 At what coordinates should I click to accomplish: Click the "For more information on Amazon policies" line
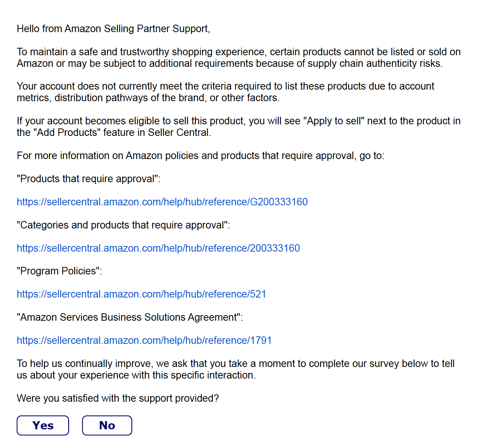pyautogui.click(x=200, y=156)
